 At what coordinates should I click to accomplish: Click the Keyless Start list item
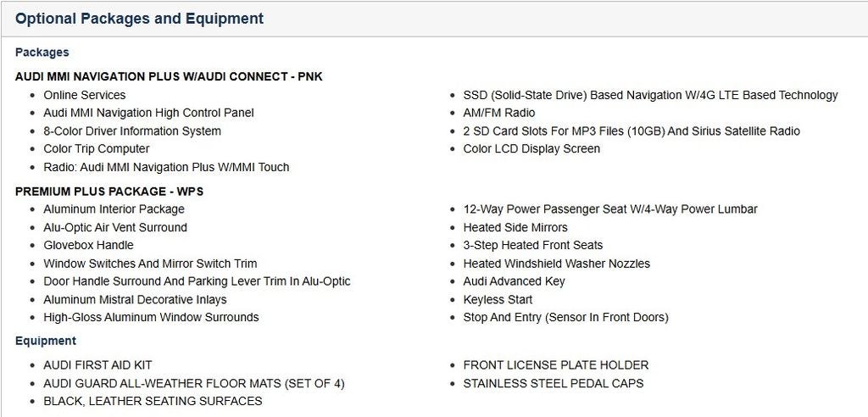[498, 300]
